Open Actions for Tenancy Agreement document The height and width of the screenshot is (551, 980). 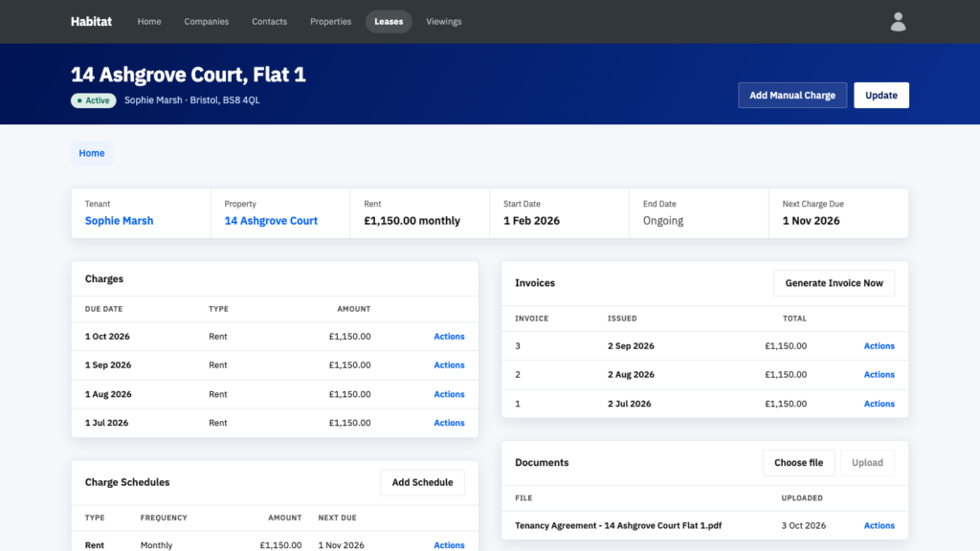click(x=880, y=525)
